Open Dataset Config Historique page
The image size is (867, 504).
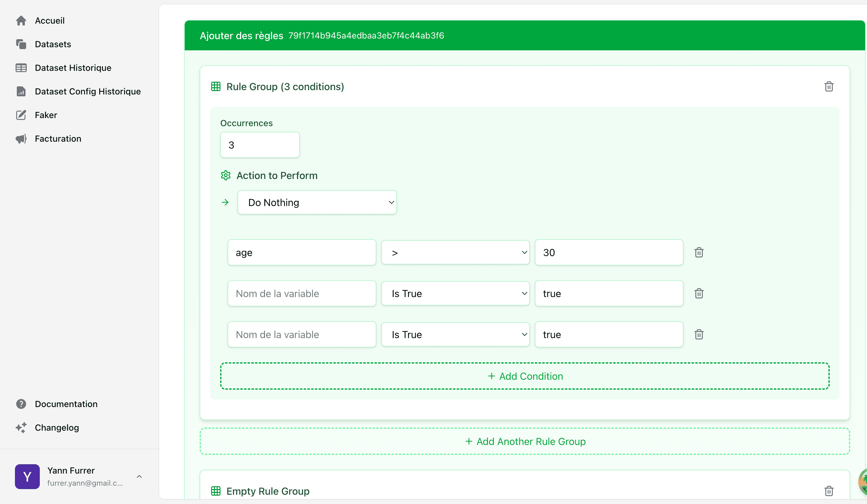87,91
